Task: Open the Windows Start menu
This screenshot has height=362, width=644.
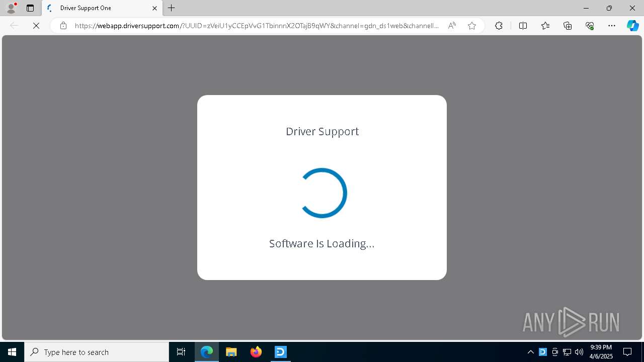Action: [x=12, y=352]
